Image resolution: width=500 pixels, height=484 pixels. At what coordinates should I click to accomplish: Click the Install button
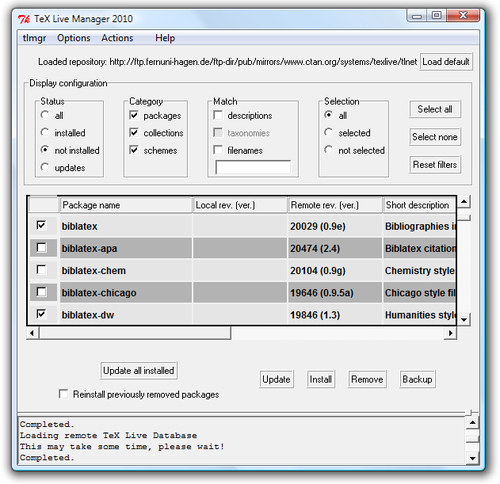(x=320, y=379)
